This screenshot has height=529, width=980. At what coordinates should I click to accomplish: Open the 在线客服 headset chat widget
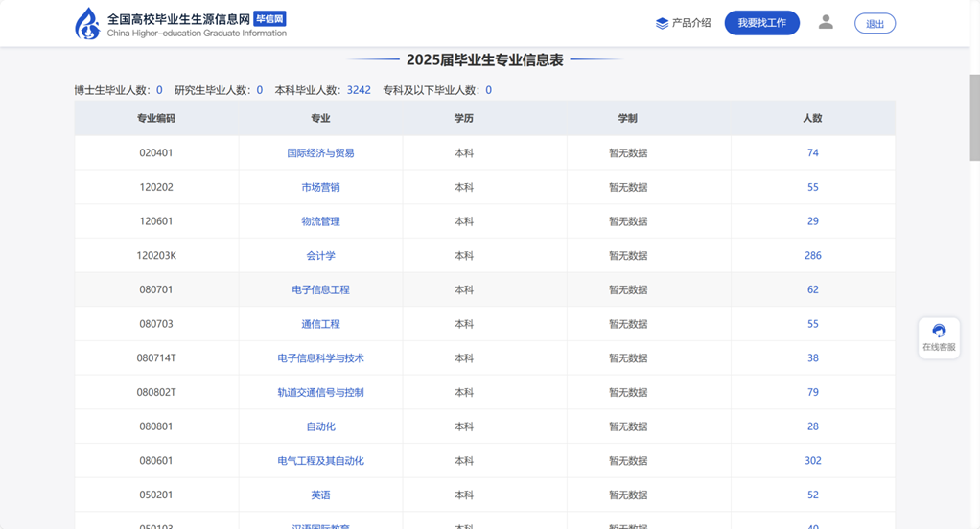939,337
